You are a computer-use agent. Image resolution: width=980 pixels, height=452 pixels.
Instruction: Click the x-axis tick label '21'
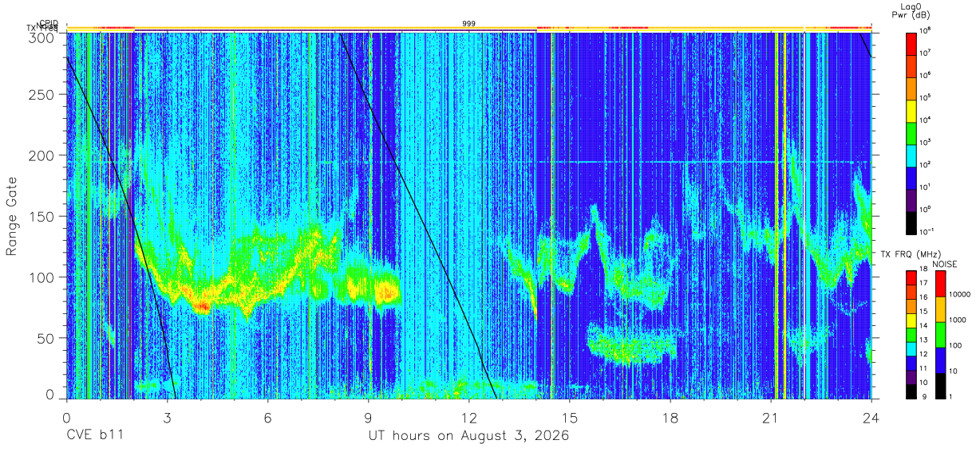(x=770, y=418)
